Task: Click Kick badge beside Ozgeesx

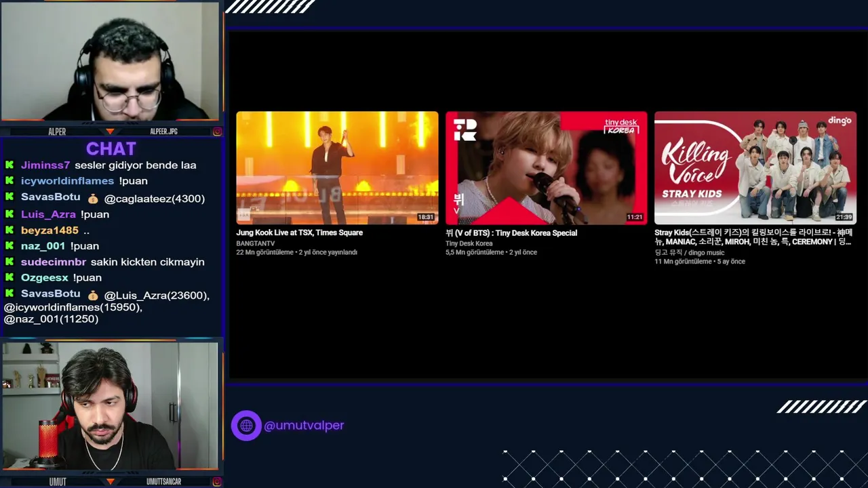Action: [x=9, y=278]
